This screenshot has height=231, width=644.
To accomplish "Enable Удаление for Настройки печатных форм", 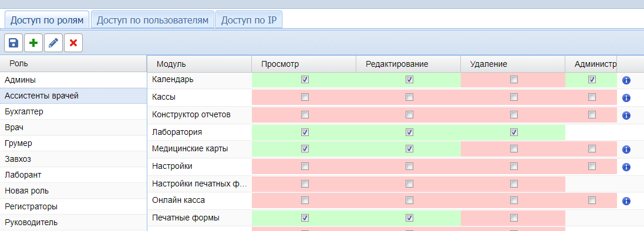I will [514, 184].
